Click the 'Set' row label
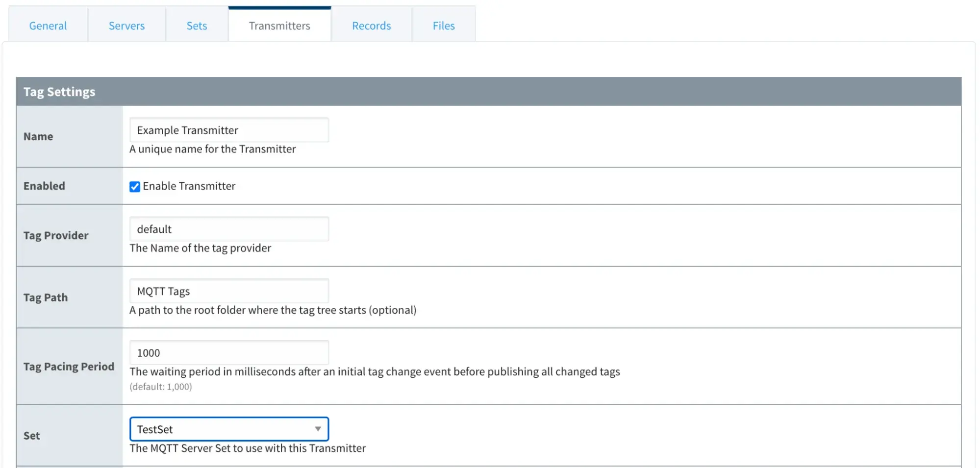The width and height of the screenshot is (980, 468). 32,436
